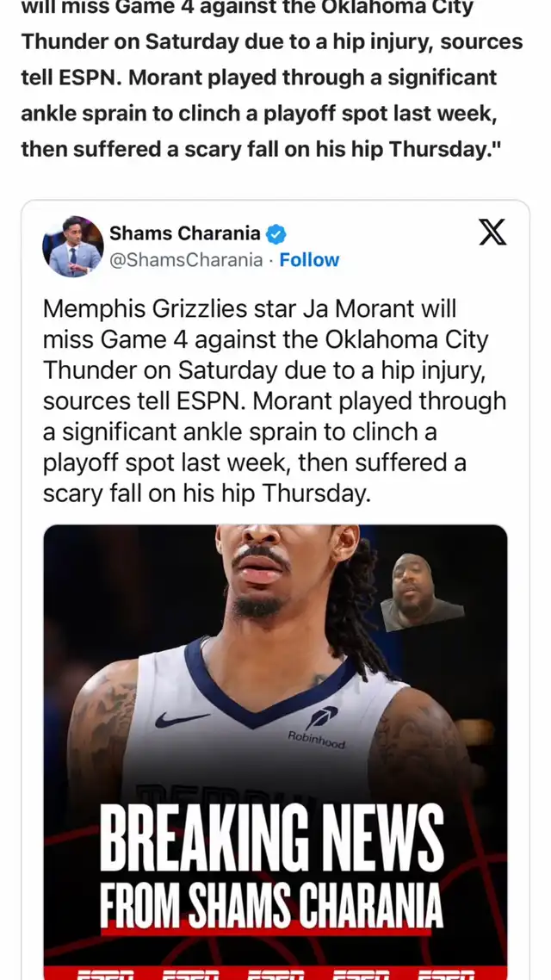Open Shams Charania's profile avatar

click(x=73, y=246)
